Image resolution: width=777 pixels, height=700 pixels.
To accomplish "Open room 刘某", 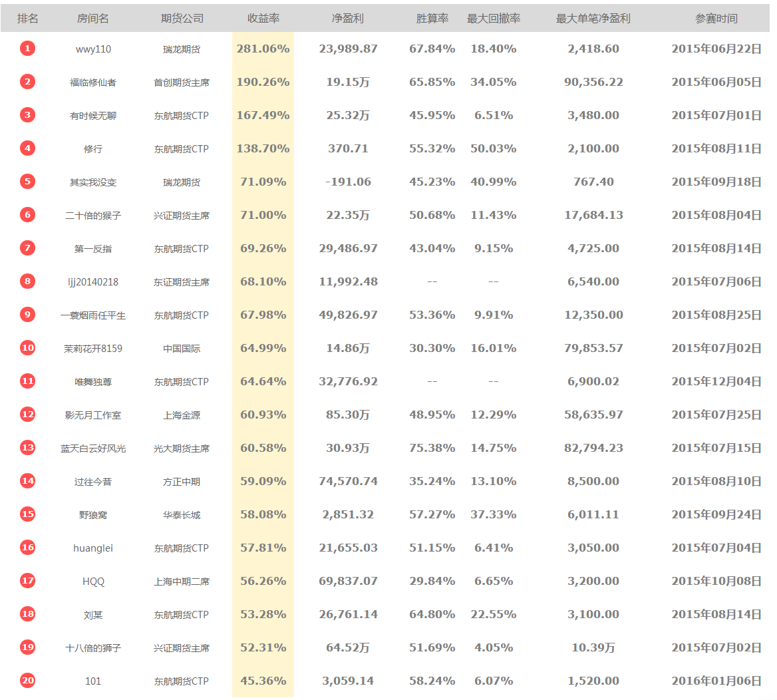I will (x=93, y=614).
